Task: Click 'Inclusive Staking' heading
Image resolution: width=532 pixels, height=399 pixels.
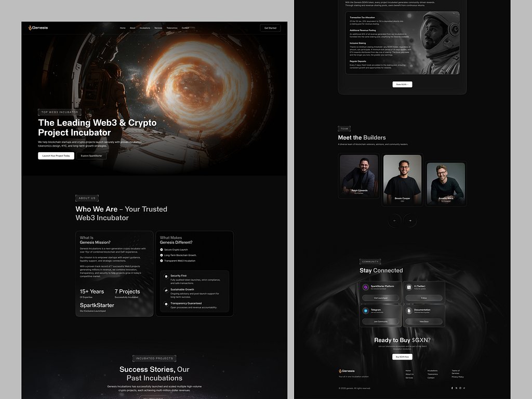Action: coord(357,43)
